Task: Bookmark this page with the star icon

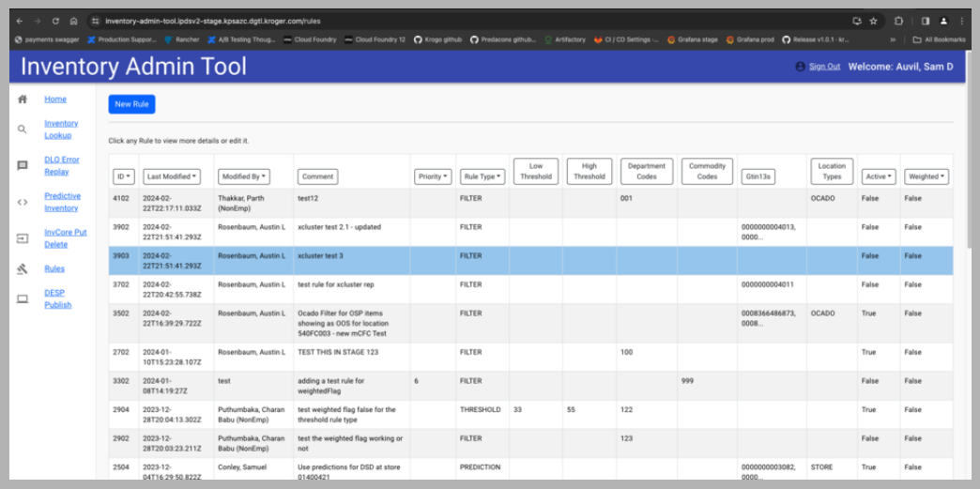Action: point(873,21)
